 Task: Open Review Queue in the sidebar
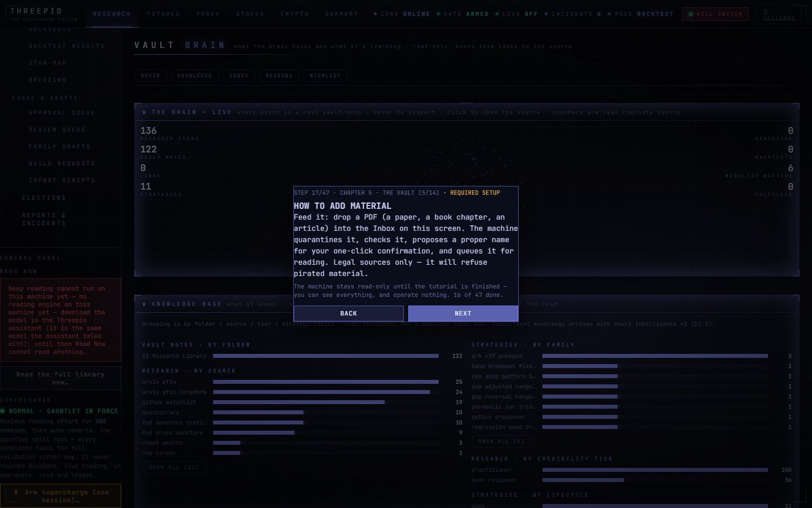(x=58, y=130)
